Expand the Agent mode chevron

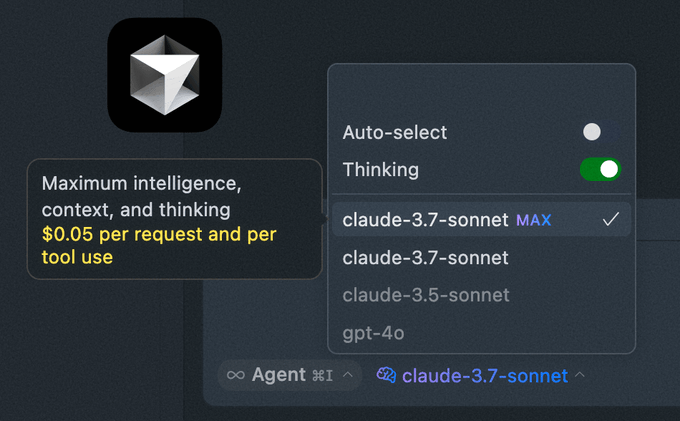point(347,375)
